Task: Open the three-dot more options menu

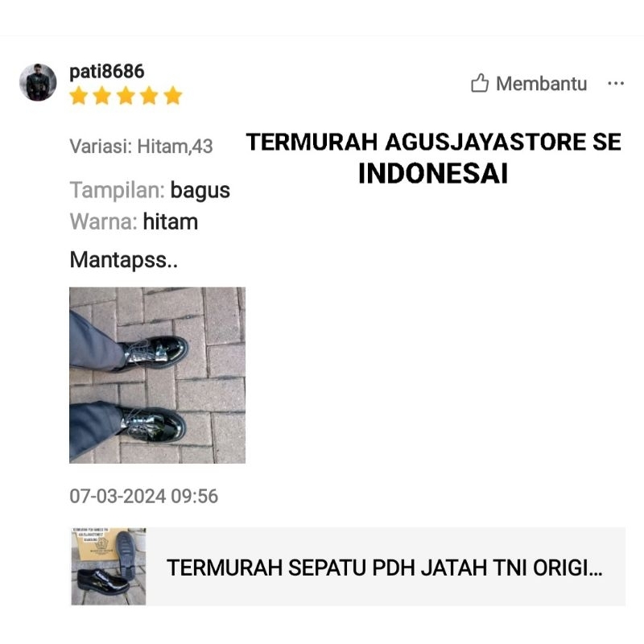Action: coord(616,84)
